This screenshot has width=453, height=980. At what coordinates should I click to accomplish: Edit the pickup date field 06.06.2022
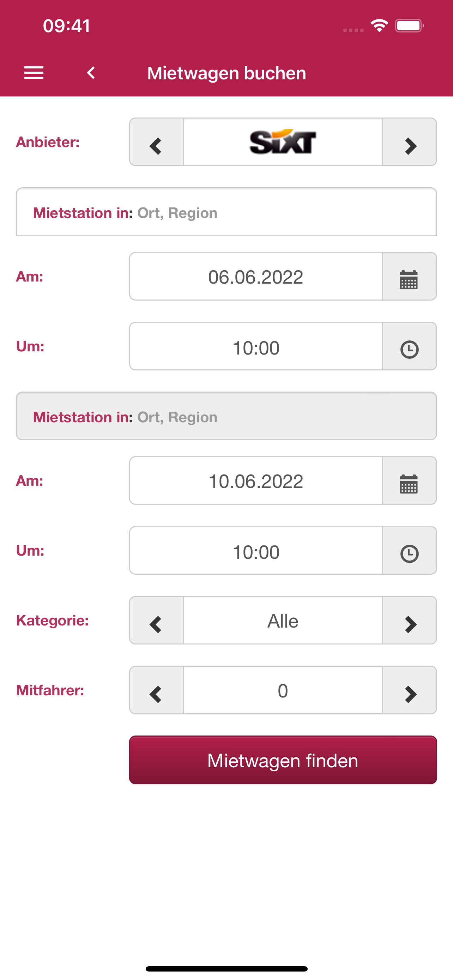(256, 276)
